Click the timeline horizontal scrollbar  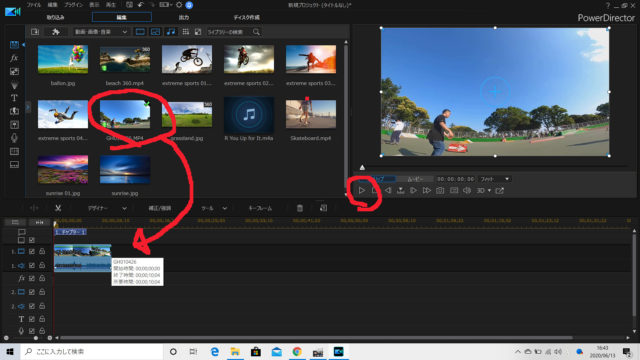(316, 338)
